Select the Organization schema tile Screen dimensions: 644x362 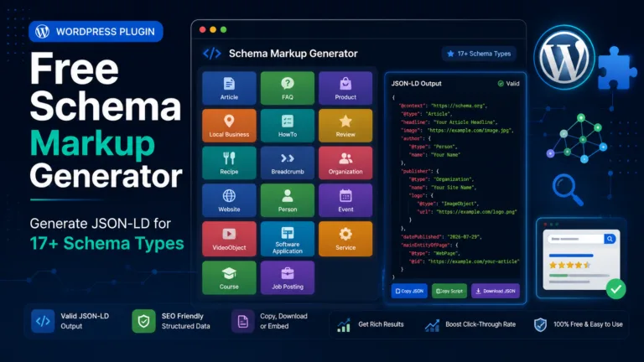pyautogui.click(x=345, y=163)
